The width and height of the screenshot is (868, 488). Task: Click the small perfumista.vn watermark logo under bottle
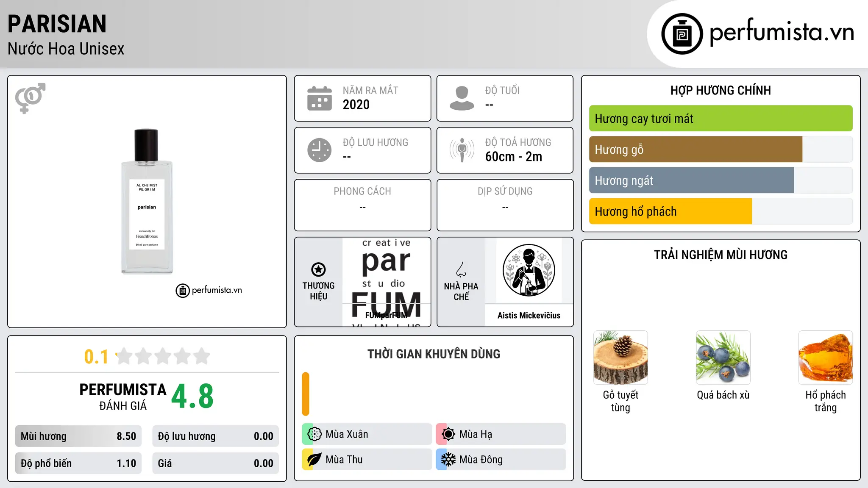[x=209, y=291]
